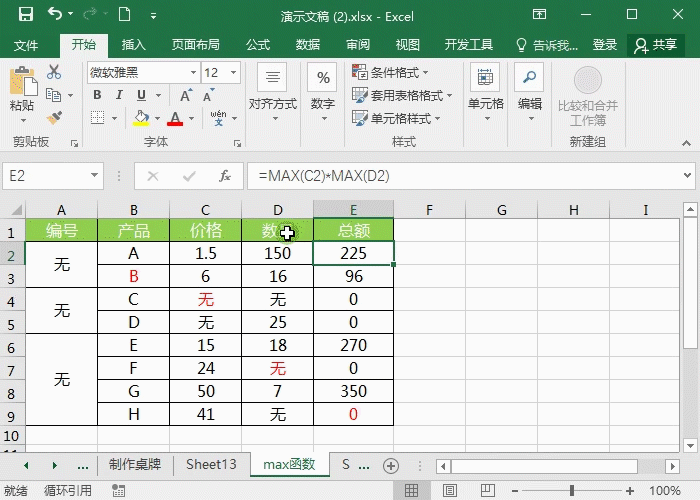This screenshot has width=700, height=500.
Task: Click the clipboard group dialog launcher
Action: coord(75,143)
